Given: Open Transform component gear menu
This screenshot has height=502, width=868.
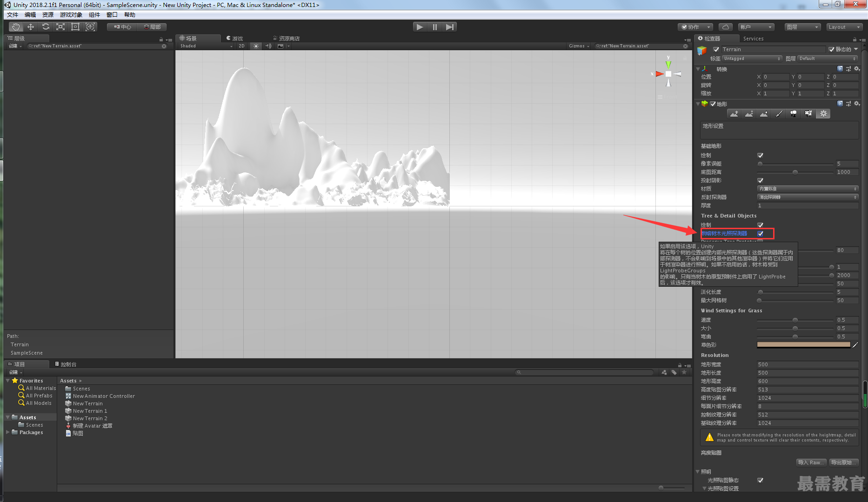Looking at the screenshot, I should click(x=857, y=69).
